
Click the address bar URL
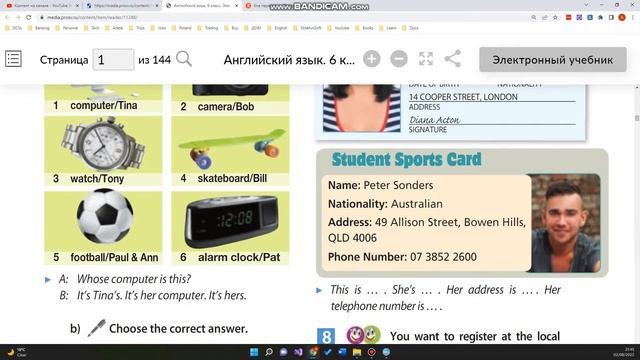coord(92,18)
